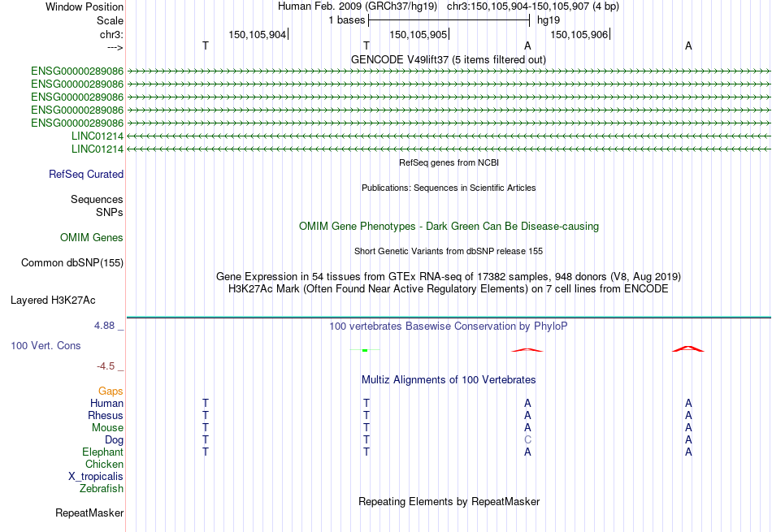Click Publications: Sequences in Scientific Articles title

449,188
